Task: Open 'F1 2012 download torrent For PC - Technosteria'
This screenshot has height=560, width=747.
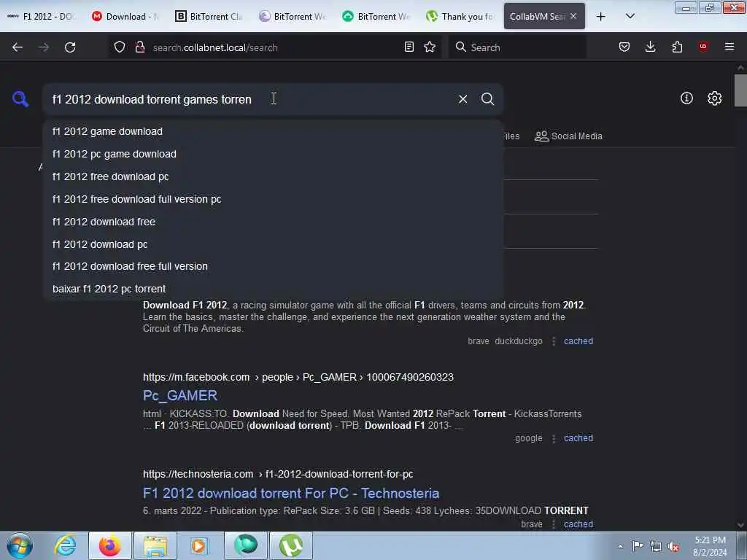Action: coord(291,493)
